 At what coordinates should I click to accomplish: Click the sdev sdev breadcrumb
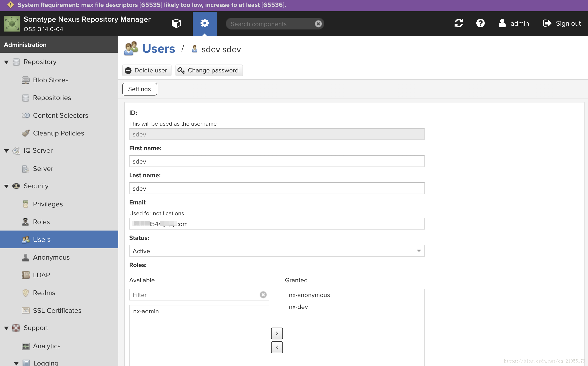(x=221, y=49)
